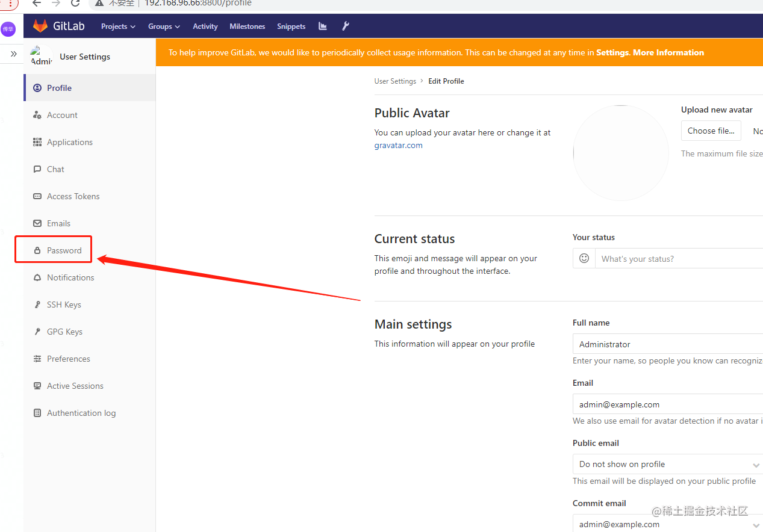Select the Password lock icon
763x532 pixels.
click(x=37, y=250)
